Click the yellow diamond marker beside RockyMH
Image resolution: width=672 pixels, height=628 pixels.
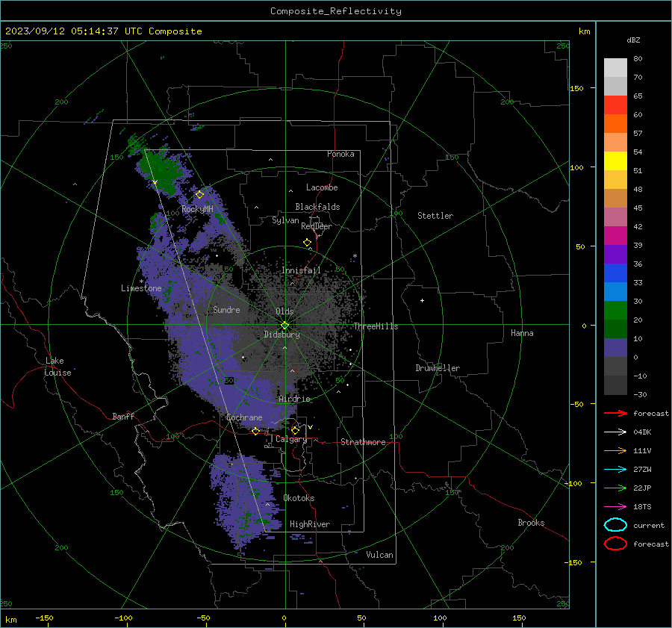199,195
